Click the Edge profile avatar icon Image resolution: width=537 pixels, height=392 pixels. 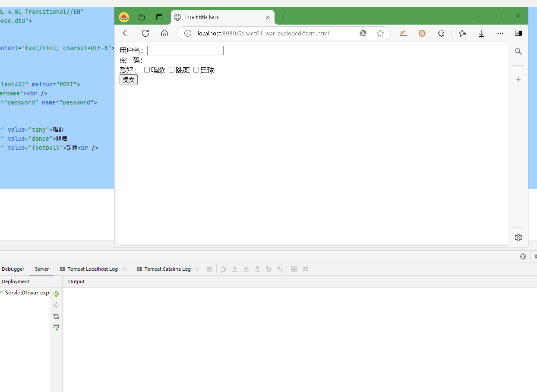(x=124, y=17)
